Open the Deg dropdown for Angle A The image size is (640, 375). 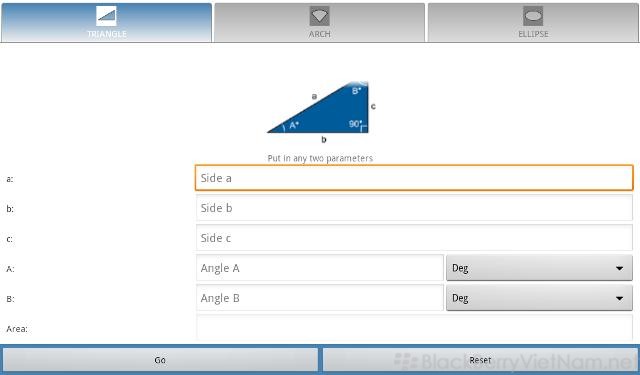[x=539, y=268]
